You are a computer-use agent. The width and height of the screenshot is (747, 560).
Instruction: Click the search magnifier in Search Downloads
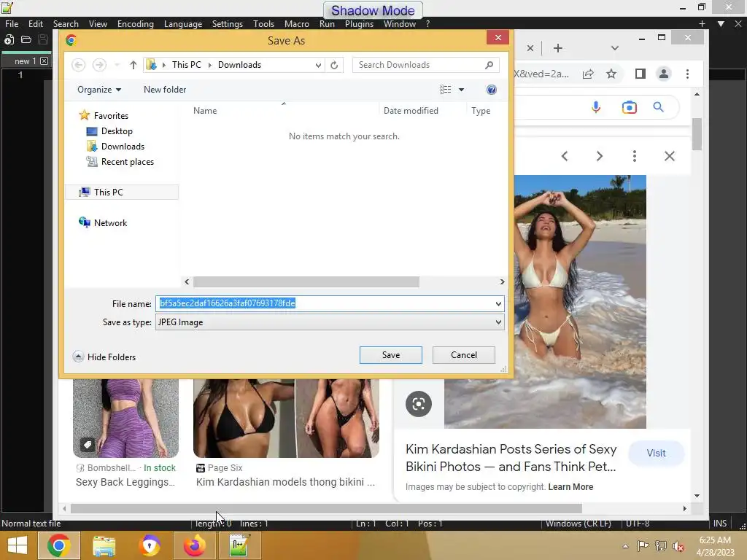click(x=489, y=65)
